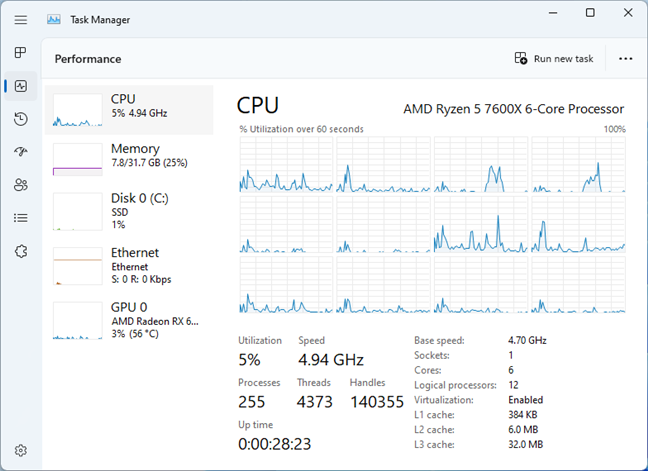Expand the three-dot more options menu
The height and width of the screenshot is (471, 648).
(x=626, y=59)
